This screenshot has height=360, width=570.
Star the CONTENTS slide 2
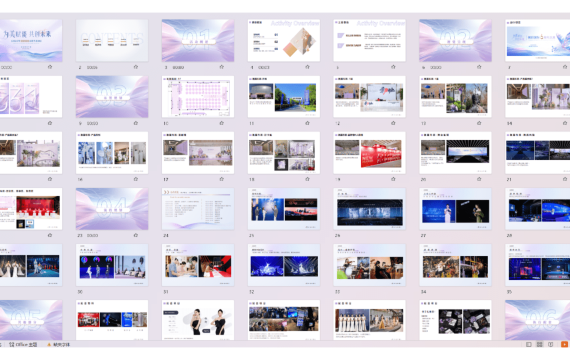(x=136, y=67)
